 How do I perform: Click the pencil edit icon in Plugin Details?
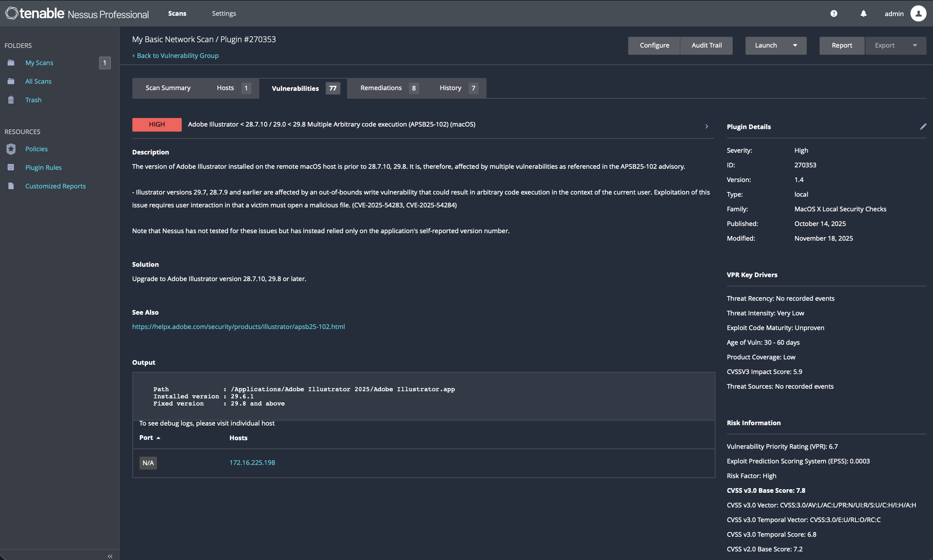point(923,127)
